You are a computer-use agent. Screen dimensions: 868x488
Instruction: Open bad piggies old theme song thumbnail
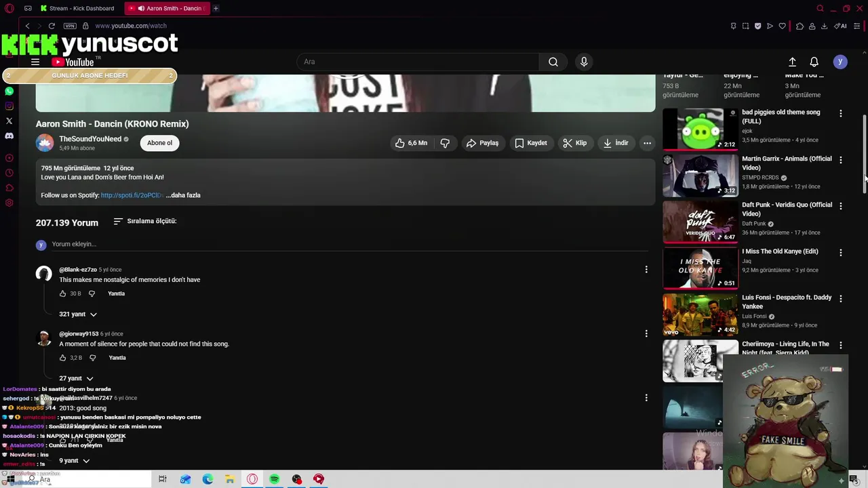pos(700,129)
